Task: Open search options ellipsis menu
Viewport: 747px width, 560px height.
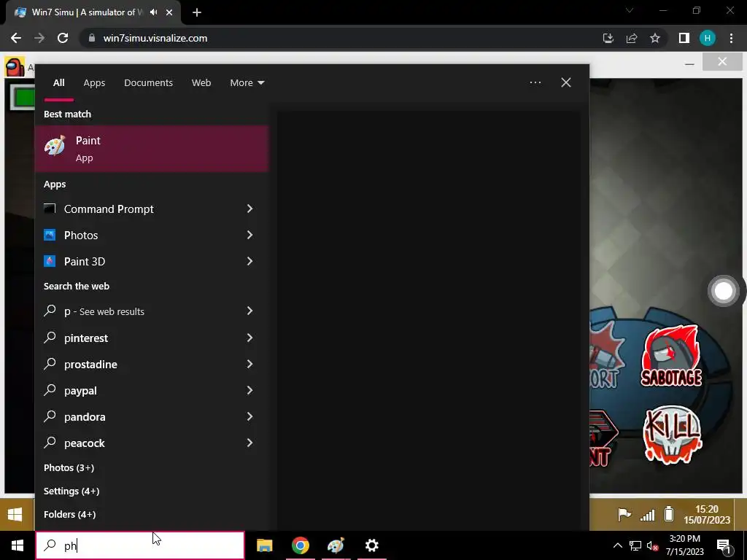Action: pos(535,82)
